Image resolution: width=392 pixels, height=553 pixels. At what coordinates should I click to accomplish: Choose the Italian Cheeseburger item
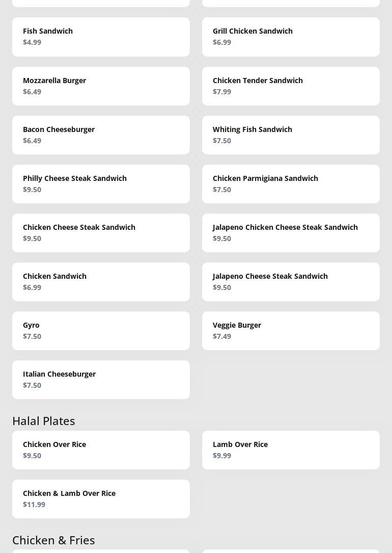(101, 380)
